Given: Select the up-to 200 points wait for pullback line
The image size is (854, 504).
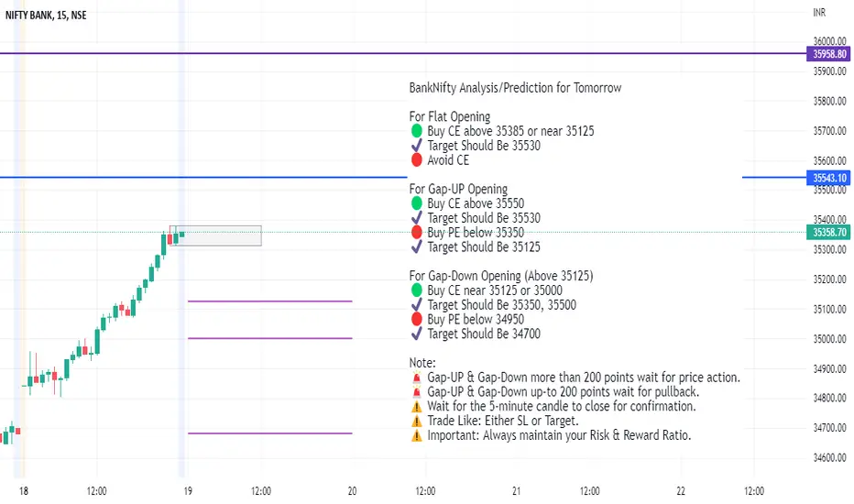Looking at the screenshot, I should point(564,392).
